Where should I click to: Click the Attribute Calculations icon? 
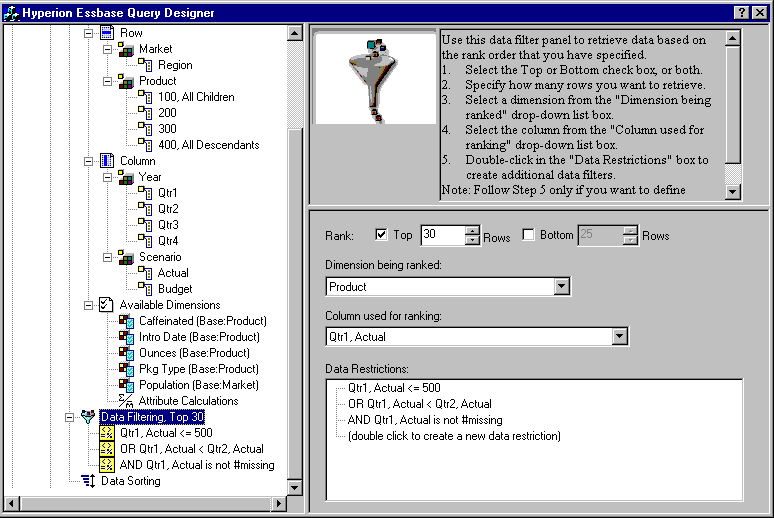pos(126,401)
